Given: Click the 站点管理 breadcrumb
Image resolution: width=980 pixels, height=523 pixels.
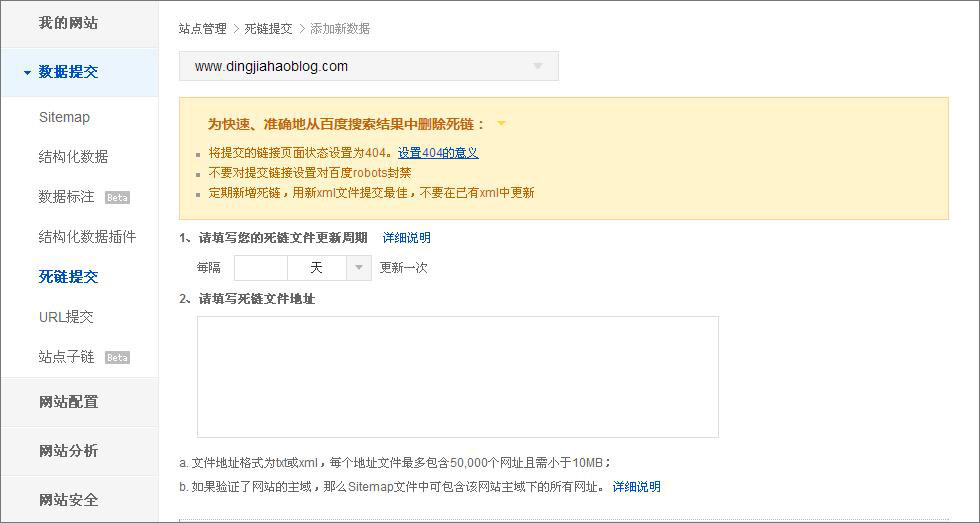Looking at the screenshot, I should click(x=202, y=29).
